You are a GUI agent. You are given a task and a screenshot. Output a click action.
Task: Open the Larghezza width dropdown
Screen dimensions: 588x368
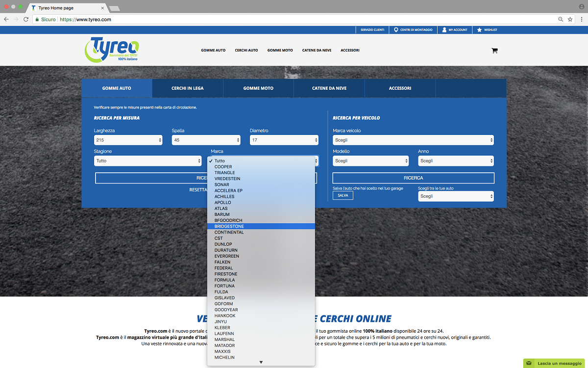128,140
